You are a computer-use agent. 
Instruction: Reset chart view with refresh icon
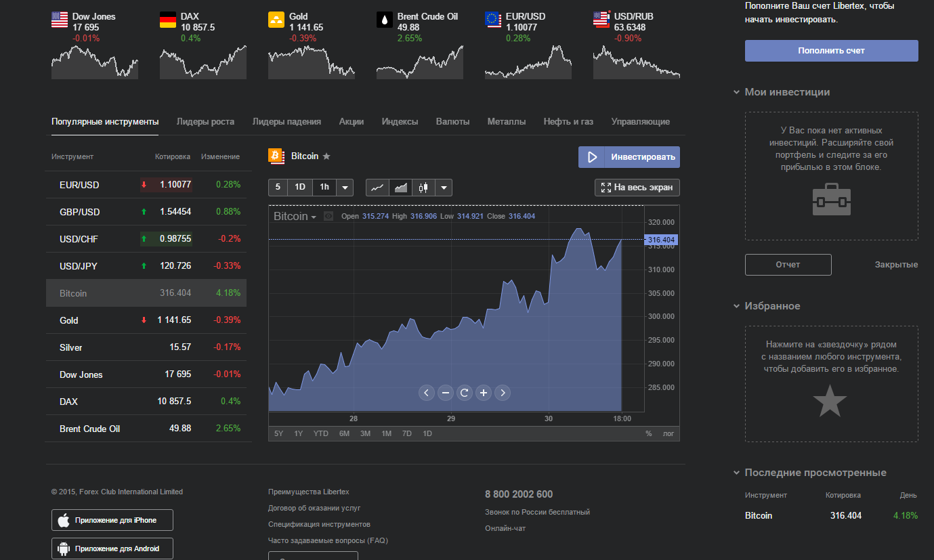point(464,392)
